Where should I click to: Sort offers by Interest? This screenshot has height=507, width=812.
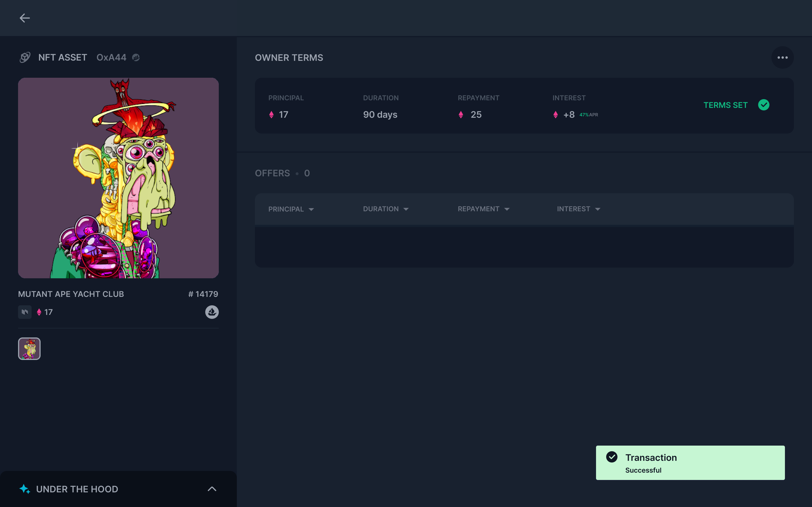point(578,209)
